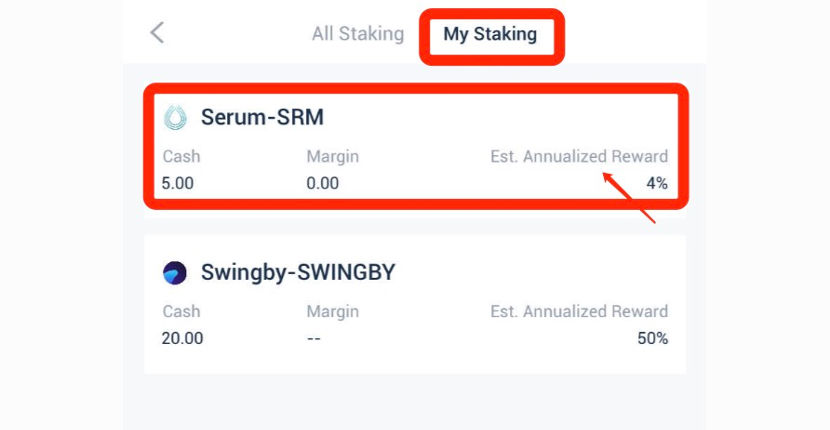Image resolution: width=830 pixels, height=430 pixels.
Task: Open the Serum-SRM staking title
Action: pyautogui.click(x=262, y=118)
